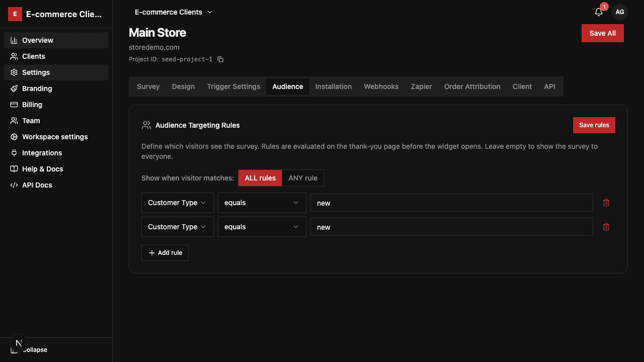Open first rule's Customer Type dropdown

point(178,203)
